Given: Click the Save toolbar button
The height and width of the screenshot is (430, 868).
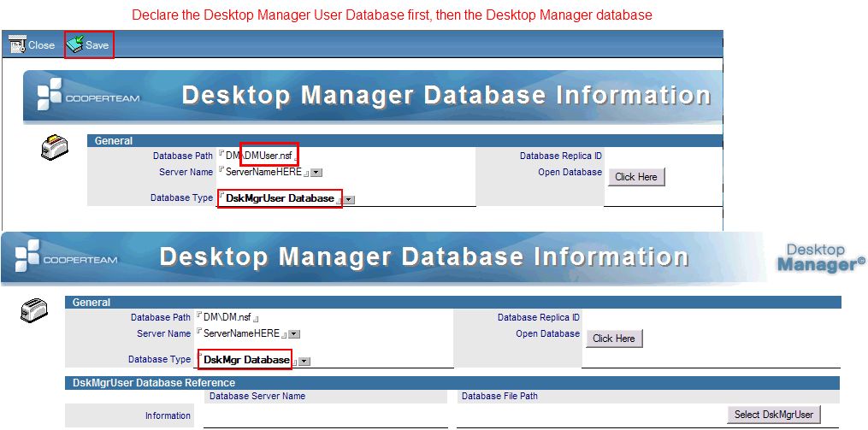Looking at the screenshot, I should coord(88,44).
